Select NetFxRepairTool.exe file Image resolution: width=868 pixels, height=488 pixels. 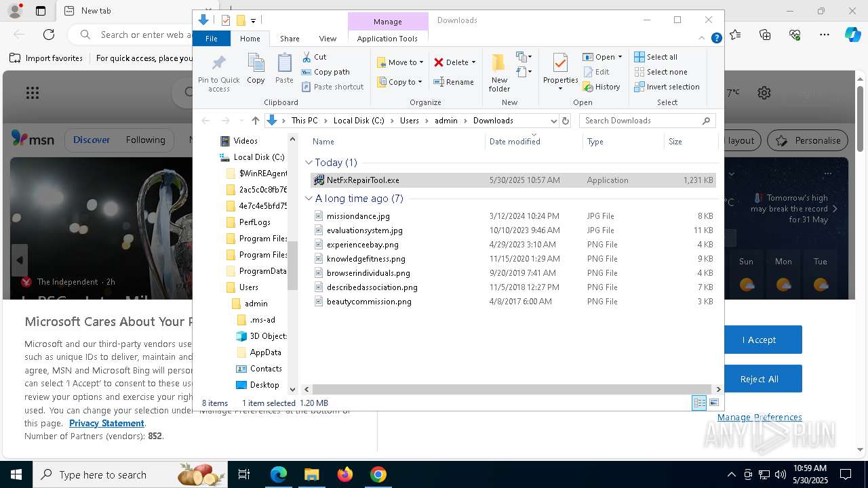coord(513,180)
